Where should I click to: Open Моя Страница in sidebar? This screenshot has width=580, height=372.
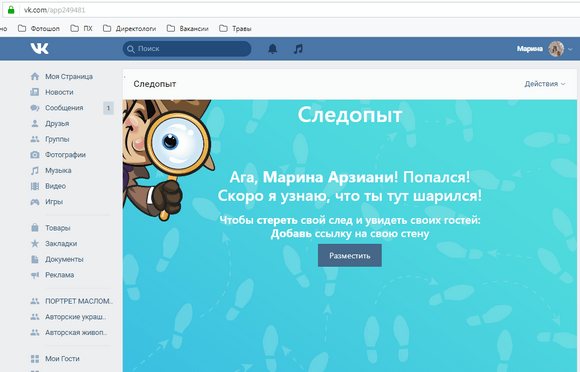pyautogui.click(x=69, y=77)
